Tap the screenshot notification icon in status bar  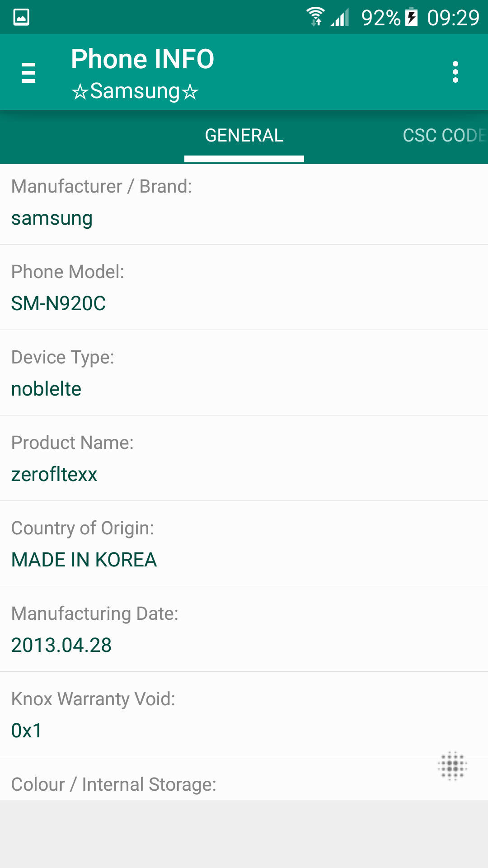pos(21,17)
